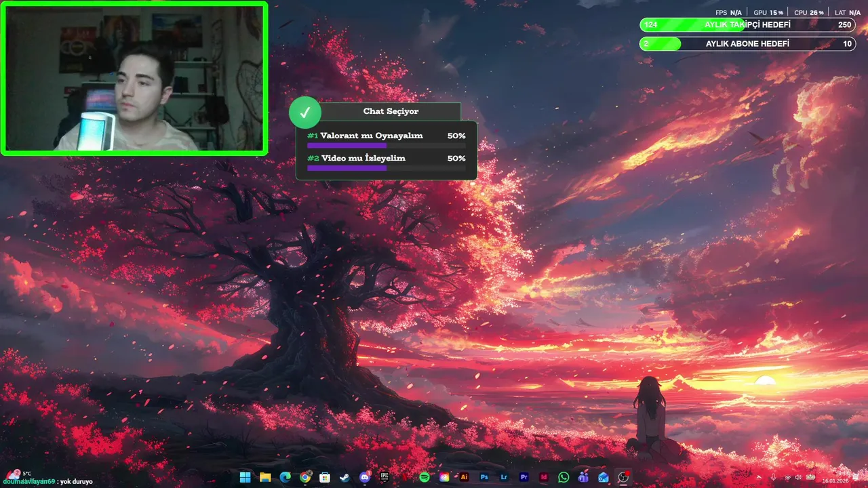Click the FPS N/A stat
The height and width of the screenshot is (488, 868).
coord(729,13)
